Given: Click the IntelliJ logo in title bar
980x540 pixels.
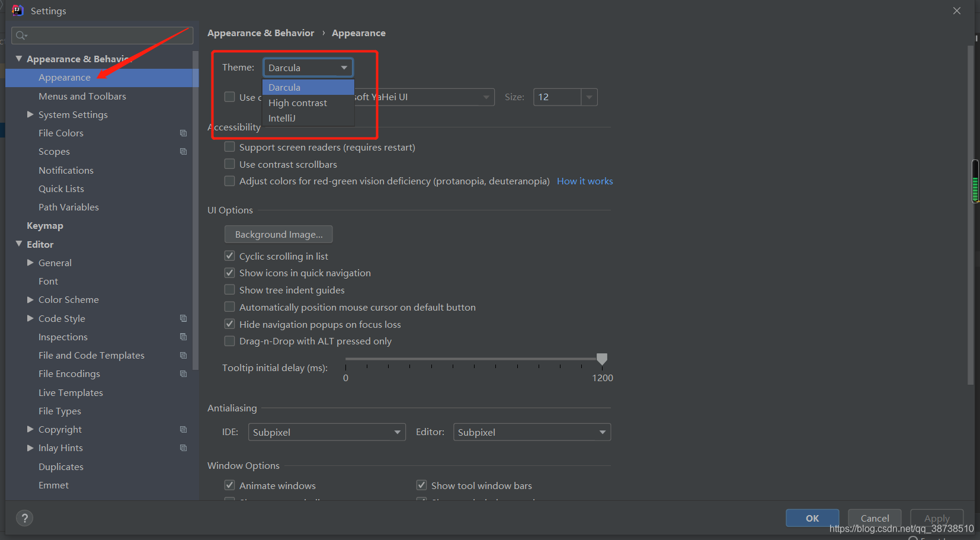Looking at the screenshot, I should [x=18, y=10].
